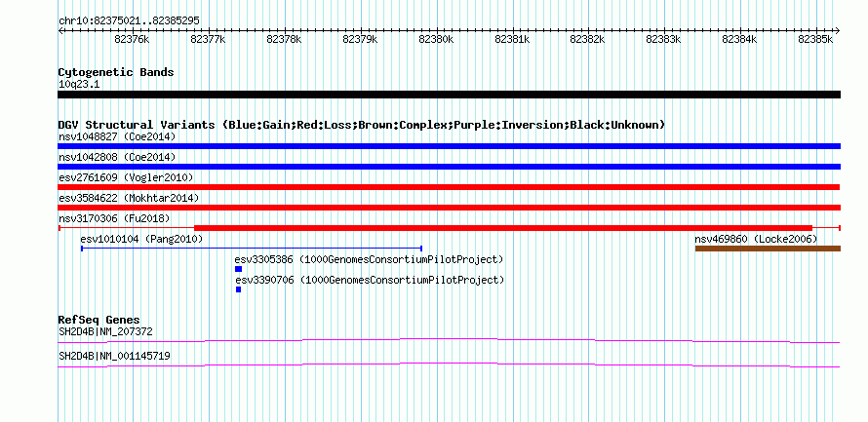
Task: Click the 82376k ruler tick label
Action: pos(132,39)
